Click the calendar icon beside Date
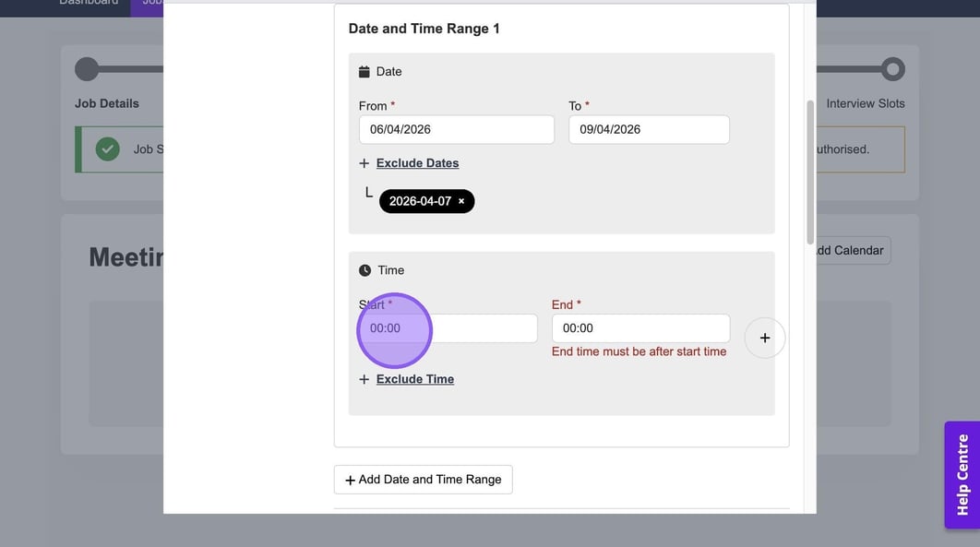980x547 pixels. coord(365,72)
